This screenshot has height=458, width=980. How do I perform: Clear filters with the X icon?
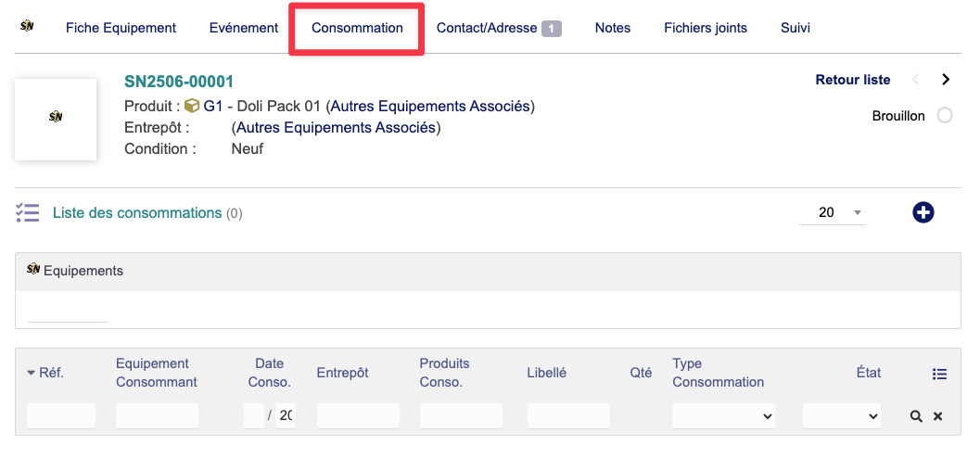point(937,416)
